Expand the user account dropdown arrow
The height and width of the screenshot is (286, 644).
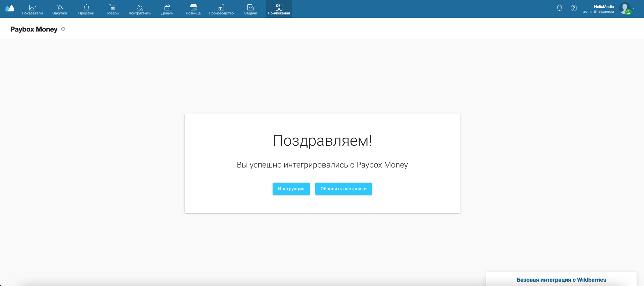coord(634,8)
